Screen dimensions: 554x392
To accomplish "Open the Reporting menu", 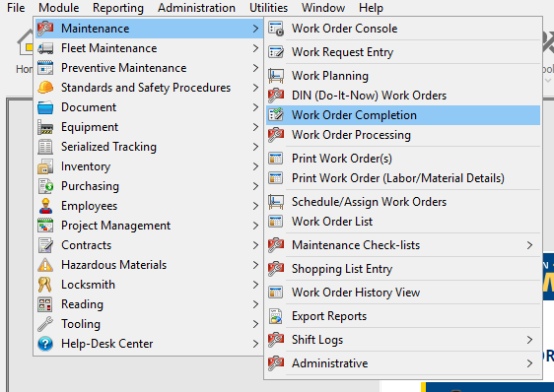I will point(118,8).
